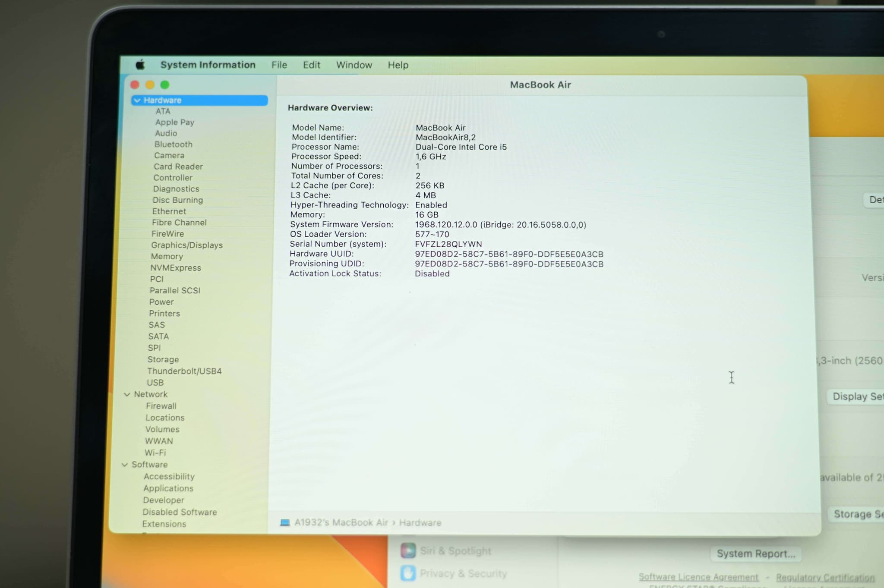Select NVMExpress in the sidebar

176,268
